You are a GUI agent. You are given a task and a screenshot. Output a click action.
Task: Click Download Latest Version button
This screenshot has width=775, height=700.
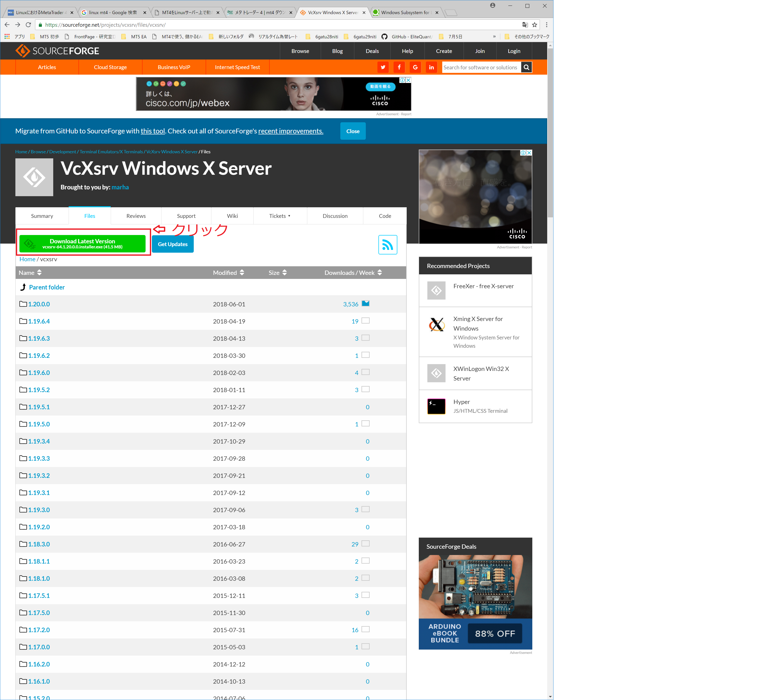tap(82, 244)
